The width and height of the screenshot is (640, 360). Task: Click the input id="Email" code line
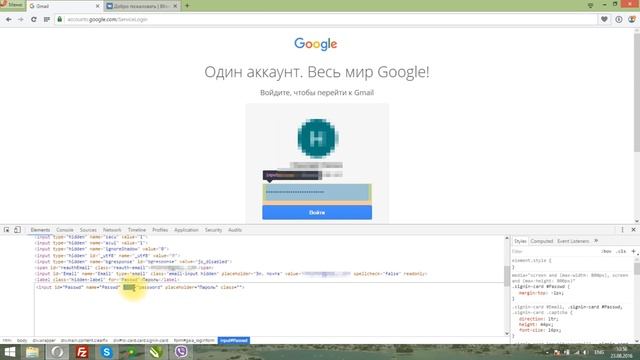pyautogui.click(x=231, y=273)
